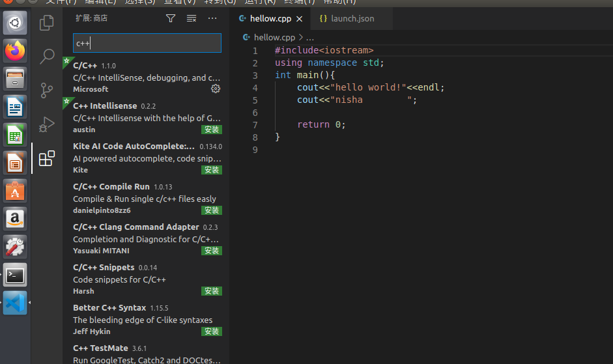The height and width of the screenshot is (364, 613).
Task: Open the Files manager in dock
Action: [15, 79]
